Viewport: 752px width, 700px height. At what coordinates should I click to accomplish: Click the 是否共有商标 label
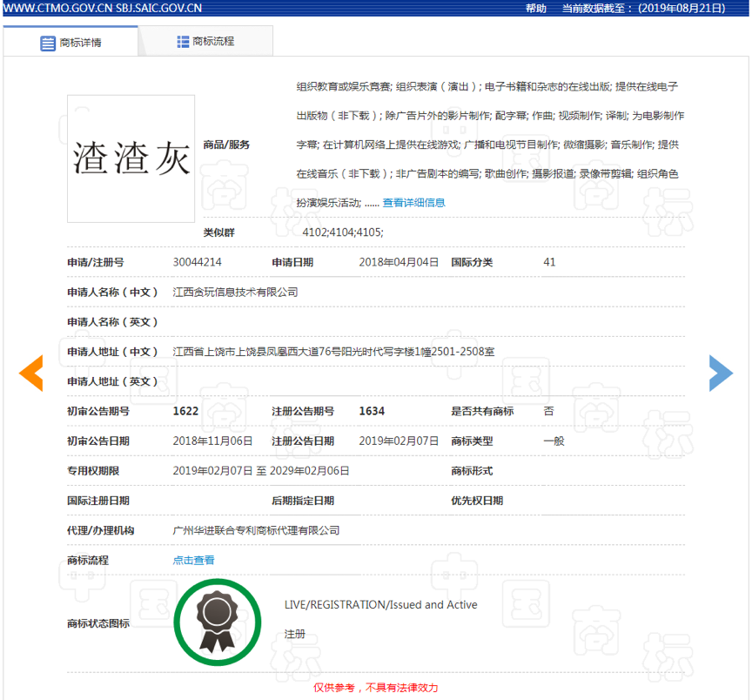click(482, 411)
